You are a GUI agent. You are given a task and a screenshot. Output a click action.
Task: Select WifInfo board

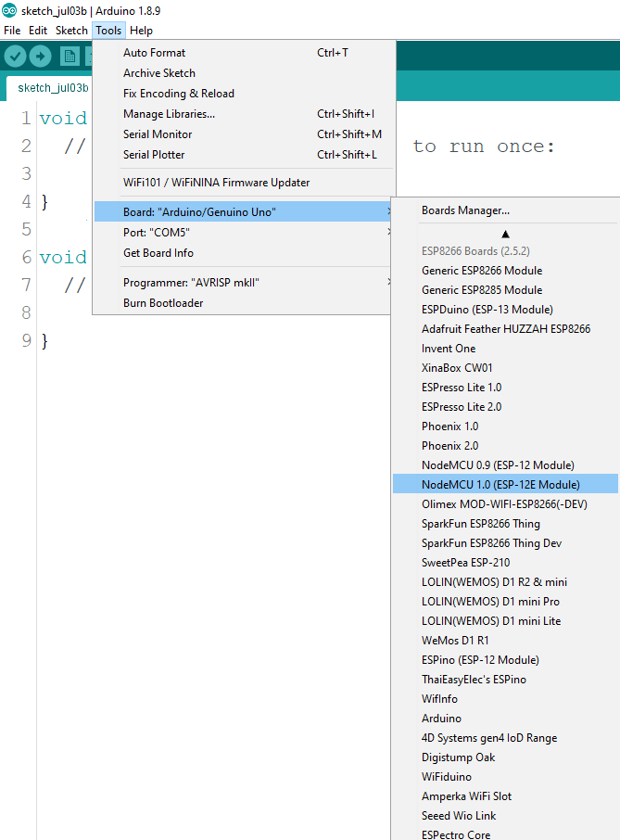tap(505, 698)
